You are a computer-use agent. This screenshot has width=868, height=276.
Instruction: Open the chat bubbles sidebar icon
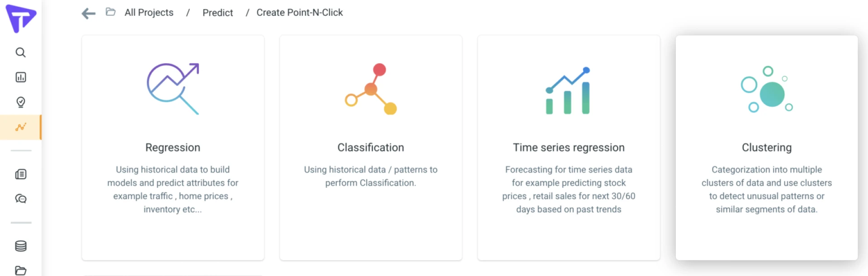coord(21,199)
